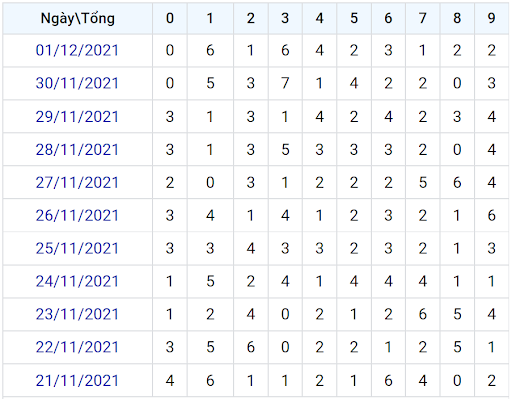
Task: Open the 25/11/2021 date link
Action: (x=77, y=249)
